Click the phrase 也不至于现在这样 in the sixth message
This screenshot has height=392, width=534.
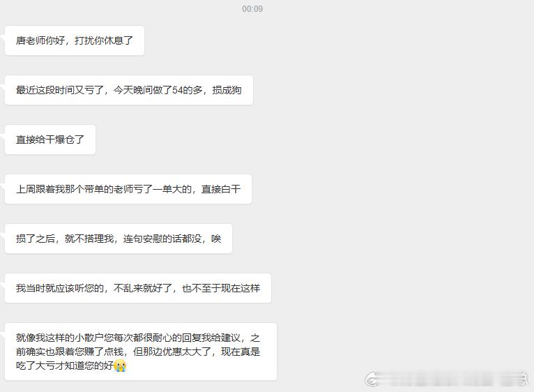pyautogui.click(x=221, y=288)
